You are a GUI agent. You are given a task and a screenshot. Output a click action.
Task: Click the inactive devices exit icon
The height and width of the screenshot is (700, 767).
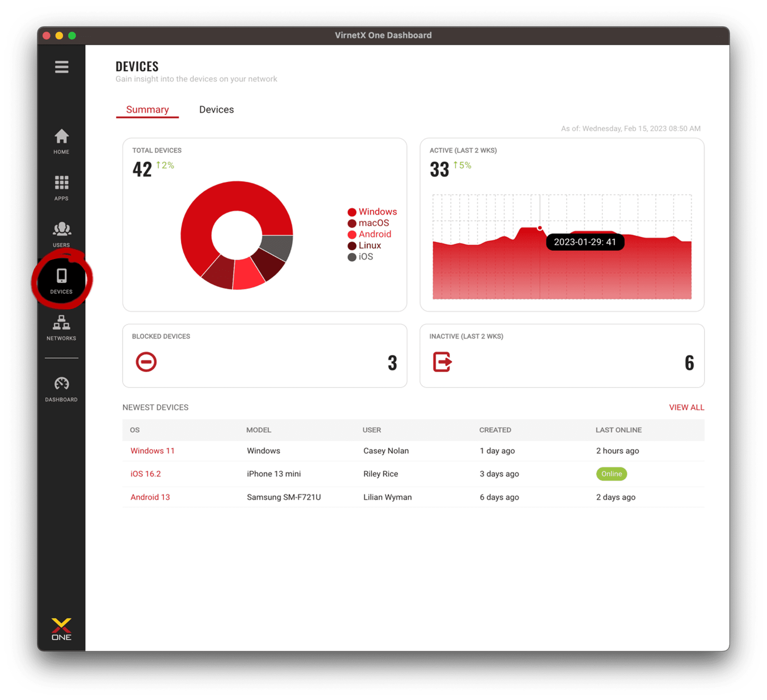pos(443,361)
